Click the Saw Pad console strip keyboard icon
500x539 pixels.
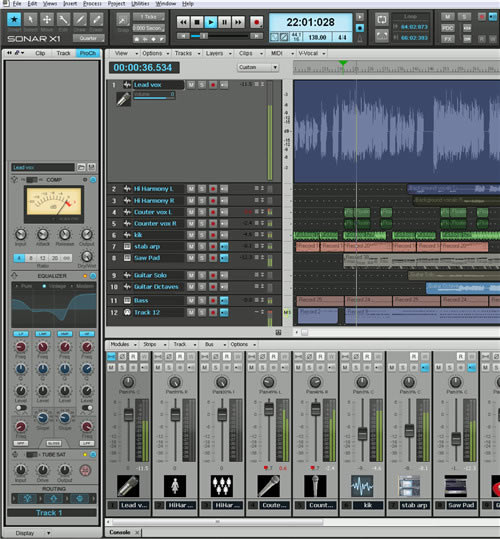tap(456, 486)
